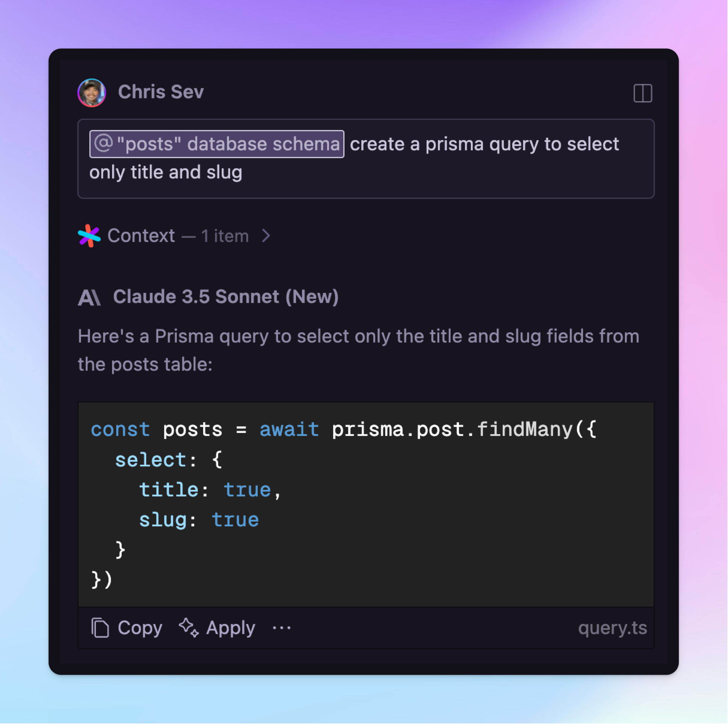Show the "1 item" context list

(224, 236)
